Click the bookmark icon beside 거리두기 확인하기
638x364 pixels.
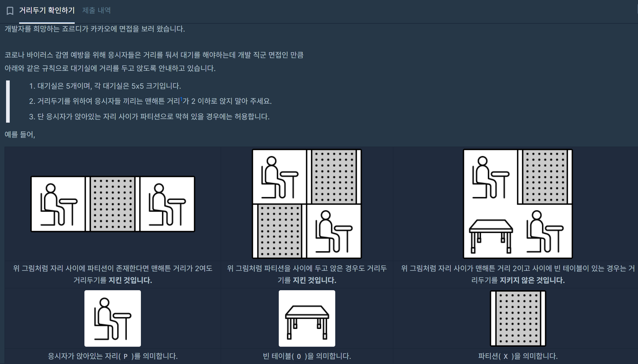click(10, 11)
